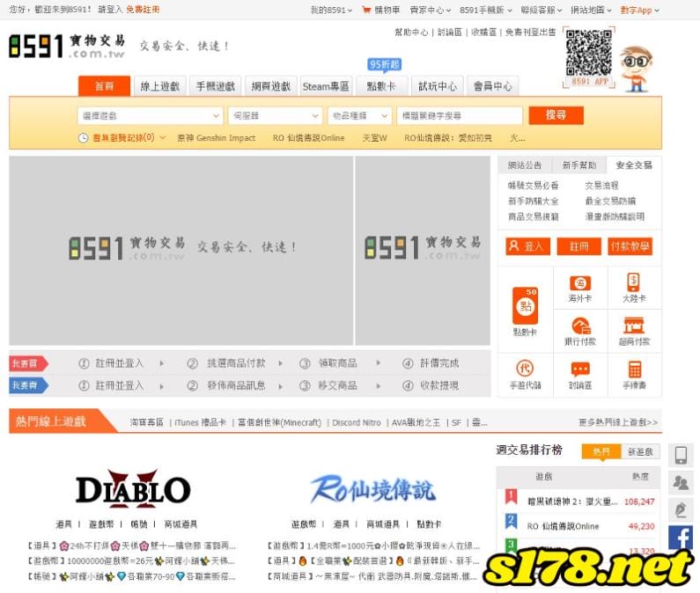The width and height of the screenshot is (700, 593).
Task: Click the 95折起 discount badge
Action: point(384,65)
